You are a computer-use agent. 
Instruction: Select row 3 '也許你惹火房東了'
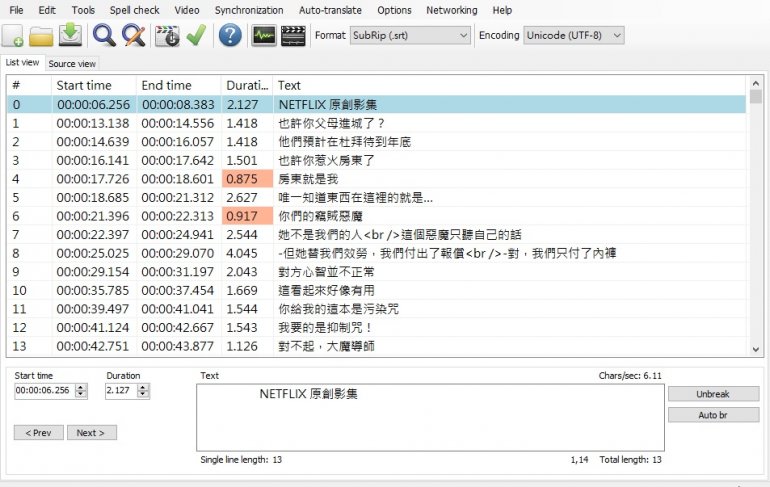pos(376,161)
